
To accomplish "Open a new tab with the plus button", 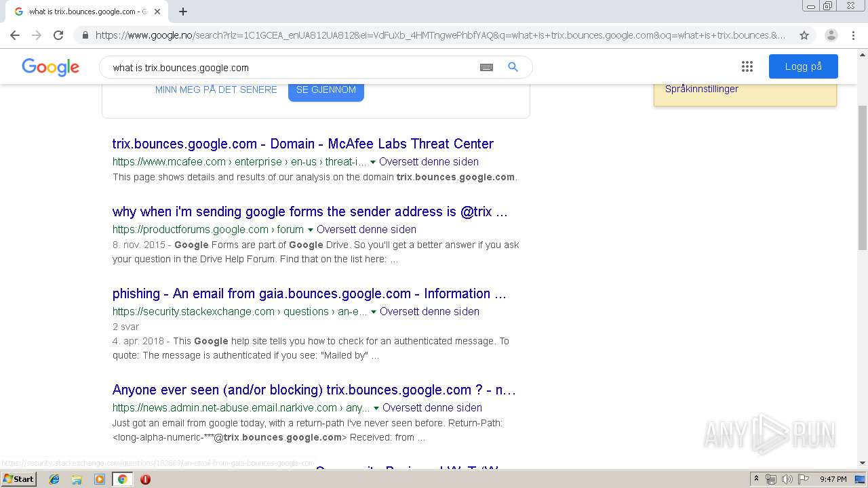I will pos(183,12).
